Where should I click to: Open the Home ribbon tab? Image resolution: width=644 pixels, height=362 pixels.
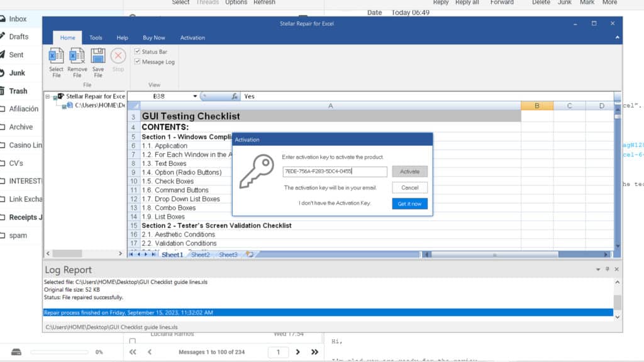point(67,38)
